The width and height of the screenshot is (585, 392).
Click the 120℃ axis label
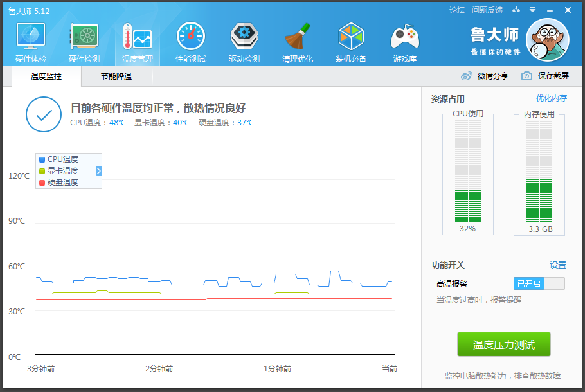pyautogui.click(x=19, y=175)
